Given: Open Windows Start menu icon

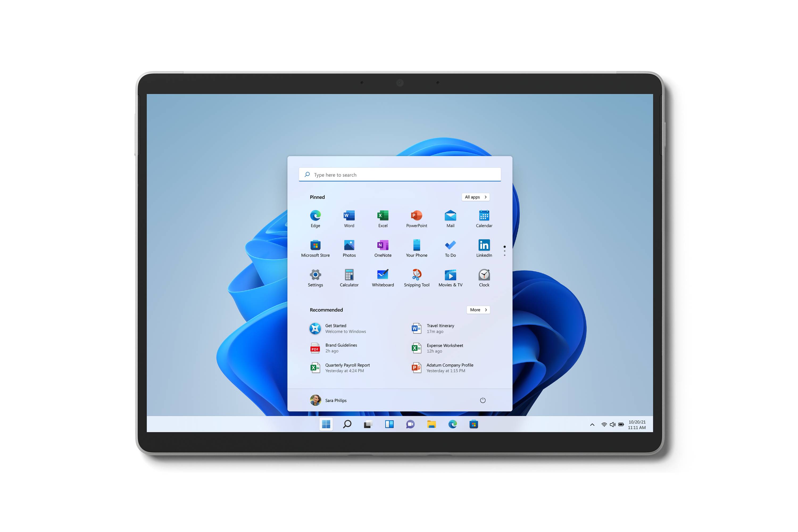Looking at the screenshot, I should coord(327,425).
